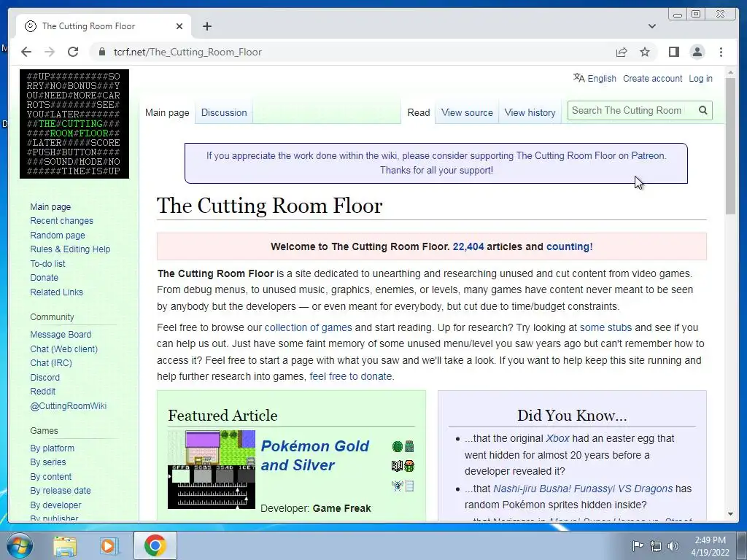Click the language translate icon by English
747x560 pixels.
tap(578, 78)
